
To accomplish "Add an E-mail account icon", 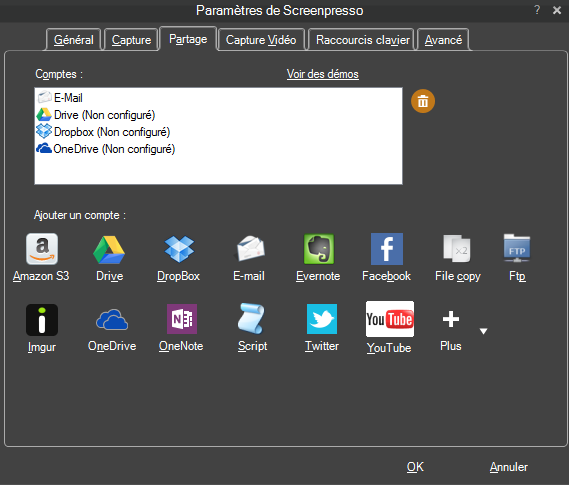I will pyautogui.click(x=250, y=248).
